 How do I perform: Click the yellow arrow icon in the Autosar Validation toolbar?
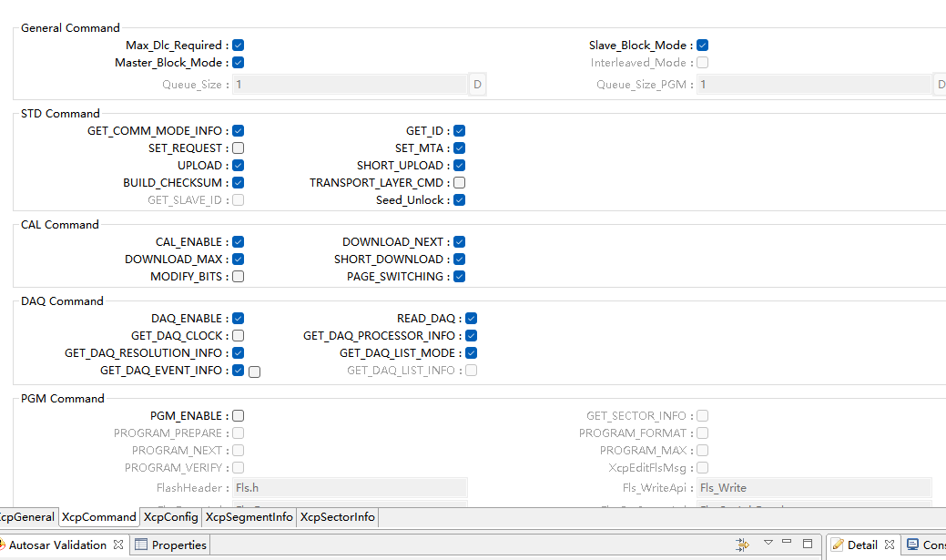point(743,545)
